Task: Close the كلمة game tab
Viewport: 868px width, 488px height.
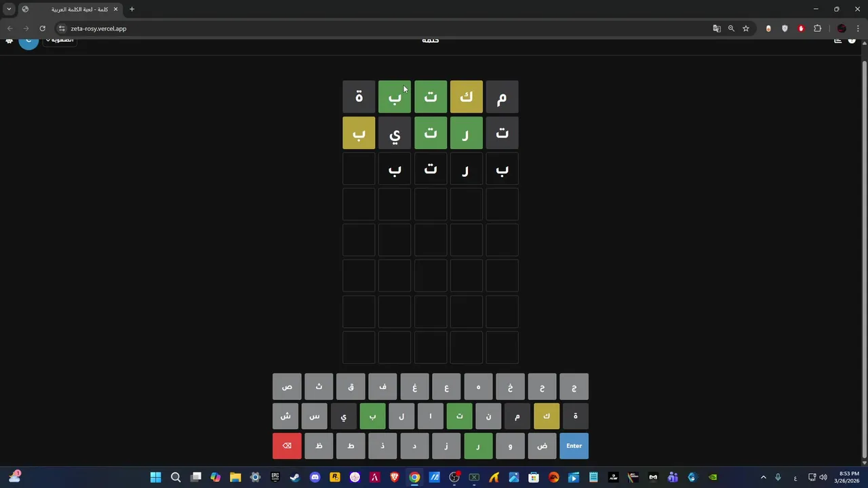Action: click(115, 9)
